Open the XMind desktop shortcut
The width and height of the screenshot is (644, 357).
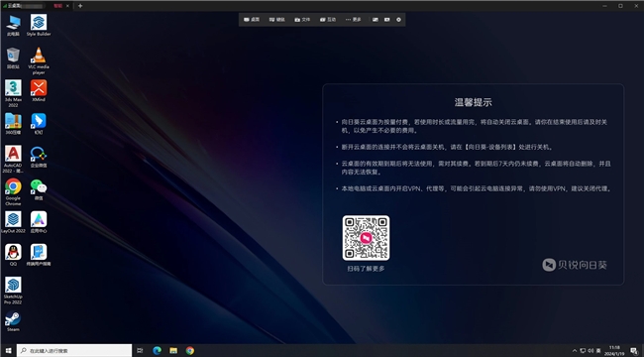click(x=39, y=91)
